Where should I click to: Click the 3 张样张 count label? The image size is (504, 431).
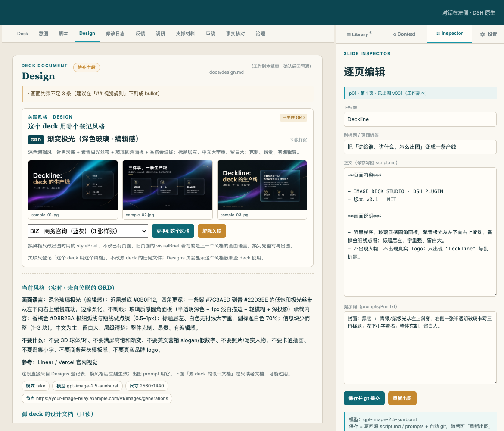pyautogui.click(x=299, y=140)
